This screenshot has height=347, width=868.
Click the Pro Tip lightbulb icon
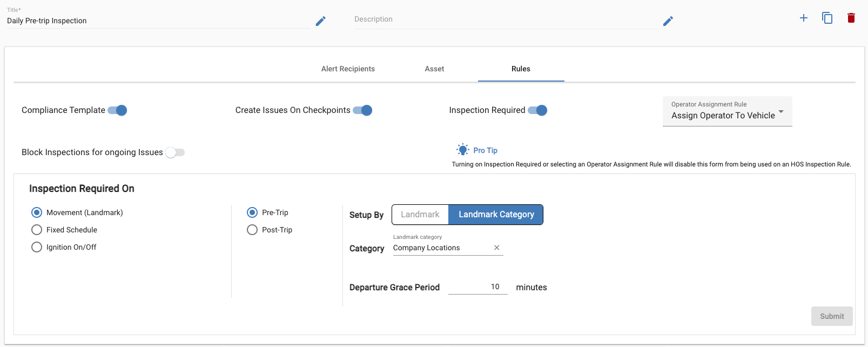463,150
